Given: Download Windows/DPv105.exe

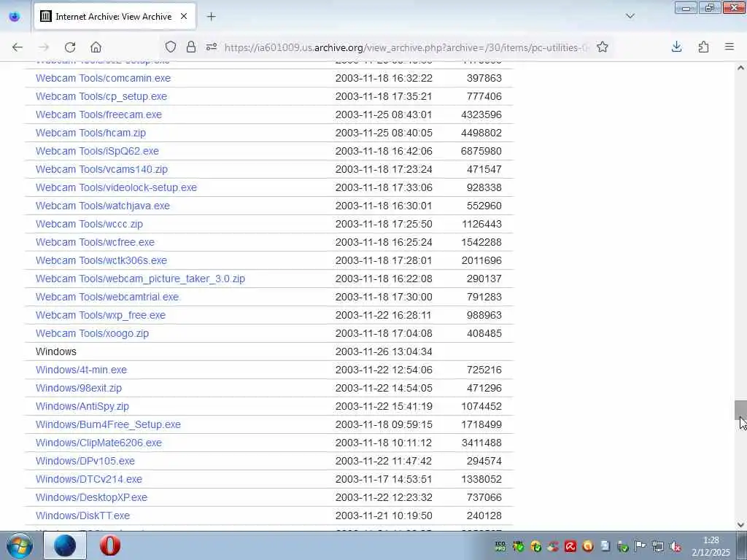Looking at the screenshot, I should [x=85, y=461].
